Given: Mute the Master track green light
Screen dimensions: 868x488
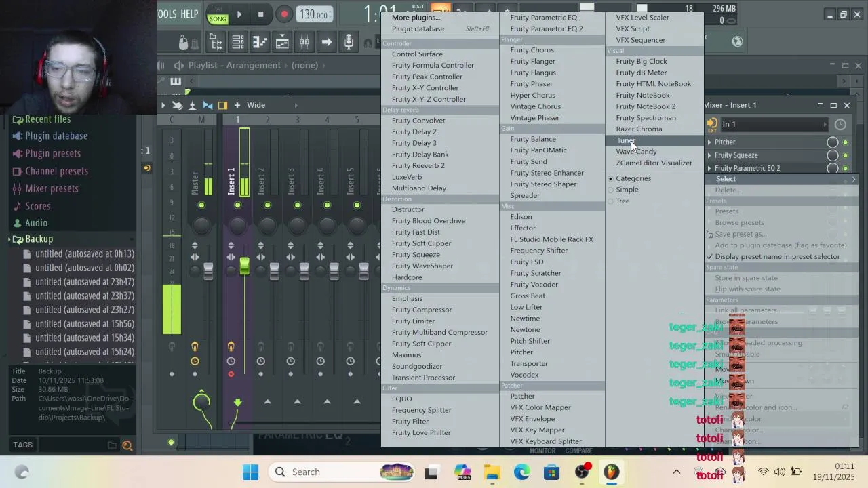Looking at the screenshot, I should 201,205.
